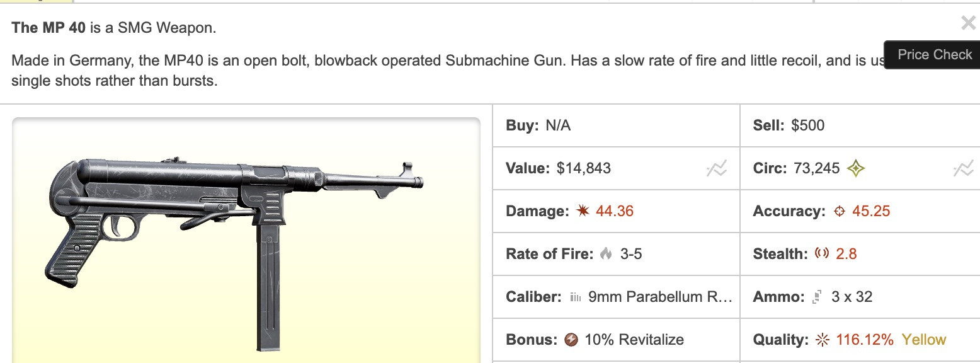Click the Rate of Fire flame icon
The width and height of the screenshot is (980, 363).
coord(606,254)
